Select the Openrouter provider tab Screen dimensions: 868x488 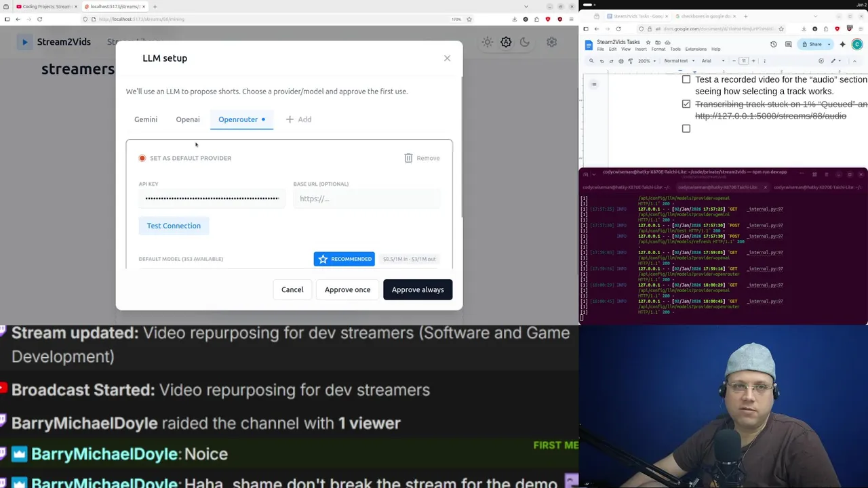point(241,119)
